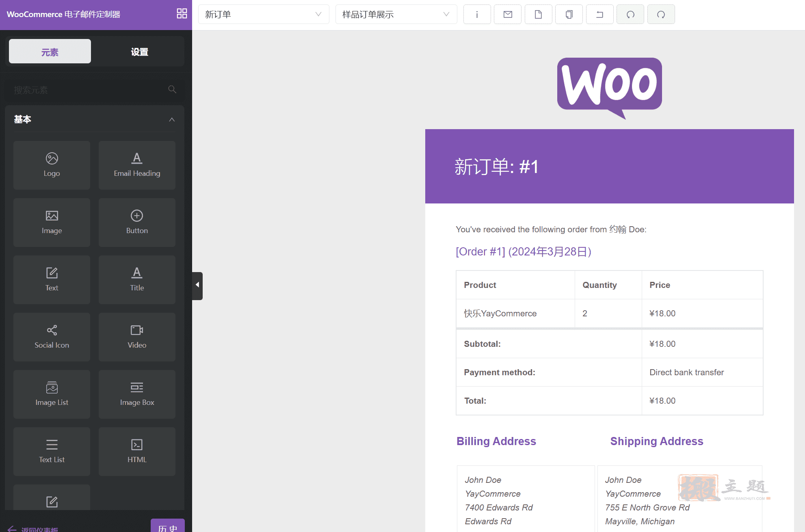
Task: Click the Price column header
Action: 660,285
